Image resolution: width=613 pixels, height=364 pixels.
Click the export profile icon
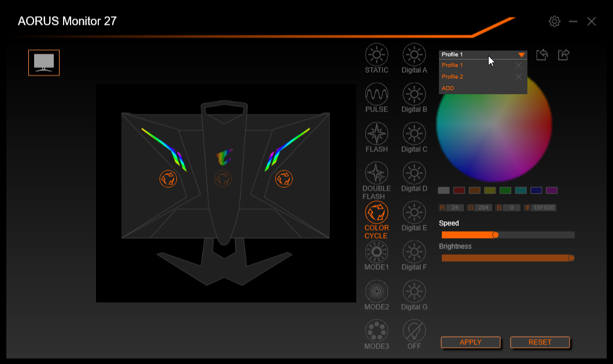pos(564,55)
